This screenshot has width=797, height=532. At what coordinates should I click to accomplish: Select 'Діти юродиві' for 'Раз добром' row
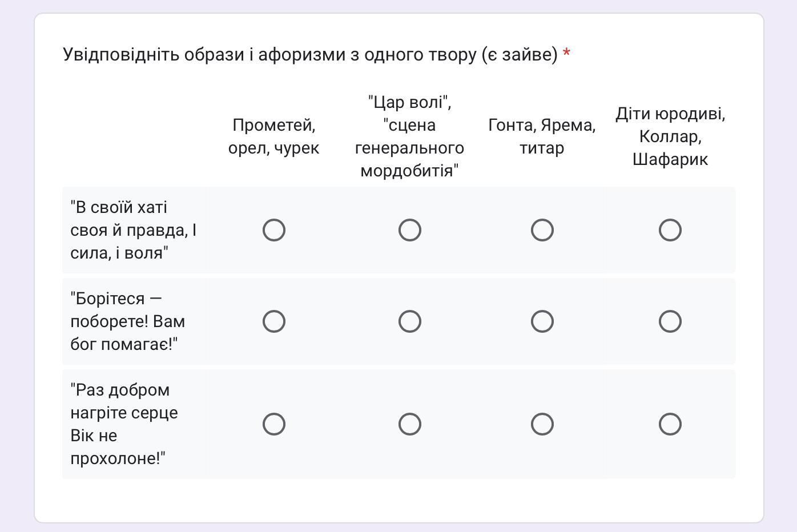coord(670,424)
